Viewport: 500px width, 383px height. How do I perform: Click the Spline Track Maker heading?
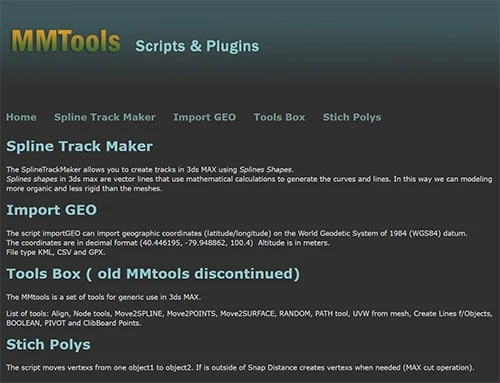click(x=79, y=146)
